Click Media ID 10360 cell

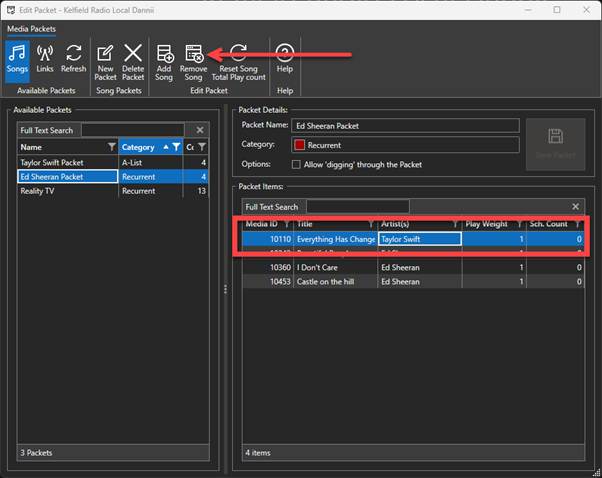[268, 267]
